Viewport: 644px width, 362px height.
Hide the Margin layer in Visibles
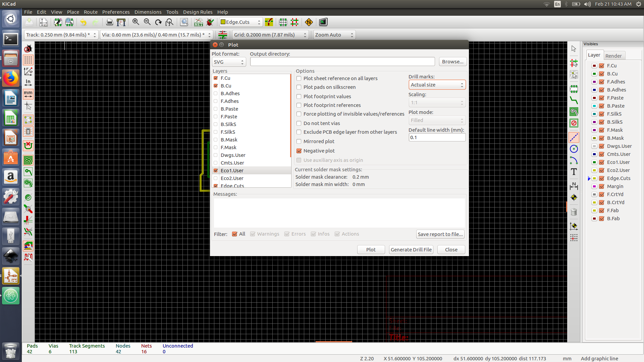pos(602,186)
